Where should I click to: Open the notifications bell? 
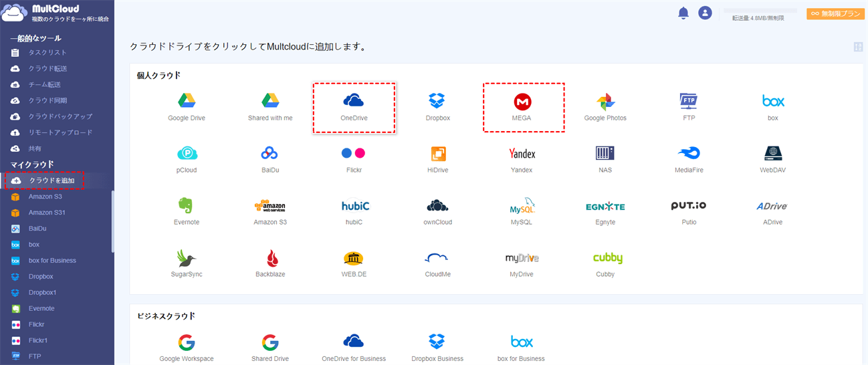point(683,13)
